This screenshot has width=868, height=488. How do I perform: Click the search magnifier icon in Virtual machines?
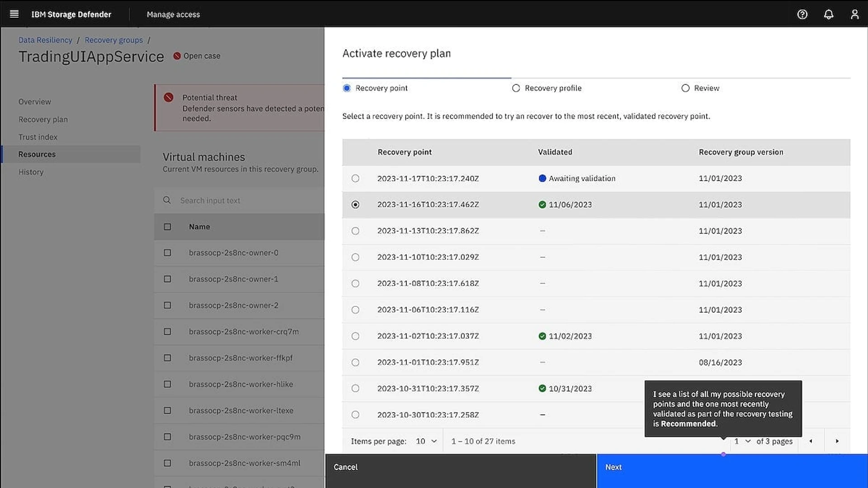pyautogui.click(x=167, y=200)
